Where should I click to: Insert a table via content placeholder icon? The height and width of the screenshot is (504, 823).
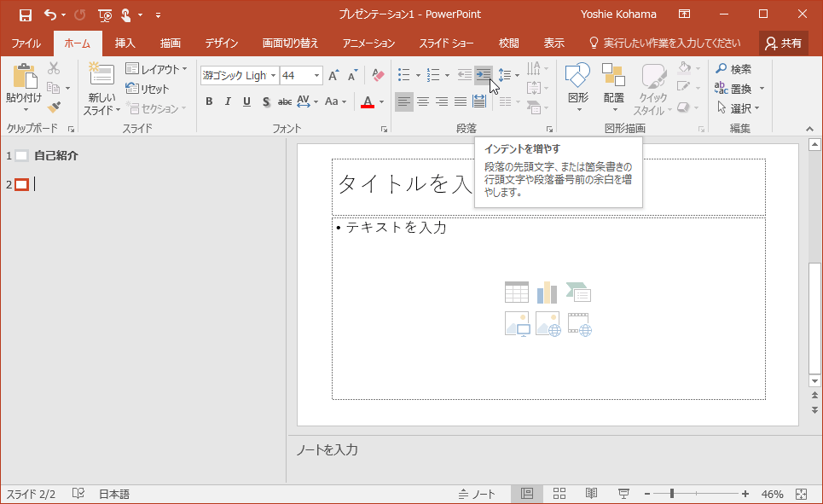click(x=517, y=293)
